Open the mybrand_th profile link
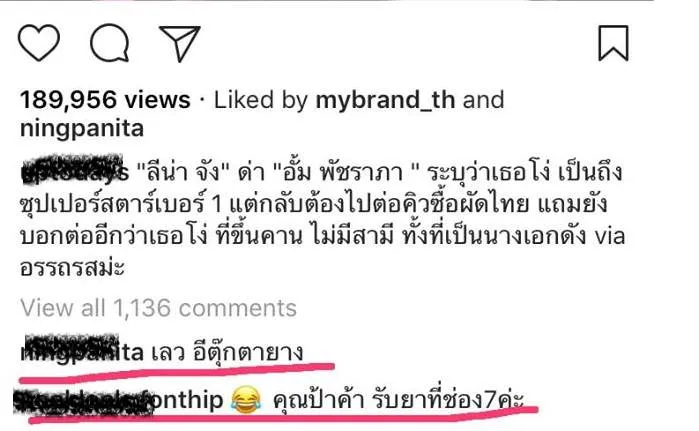Screen dimensions: 699x431 (x=385, y=100)
